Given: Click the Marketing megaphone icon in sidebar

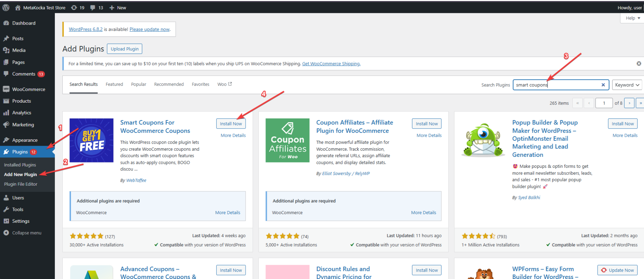Looking at the screenshot, I should [x=6, y=125].
